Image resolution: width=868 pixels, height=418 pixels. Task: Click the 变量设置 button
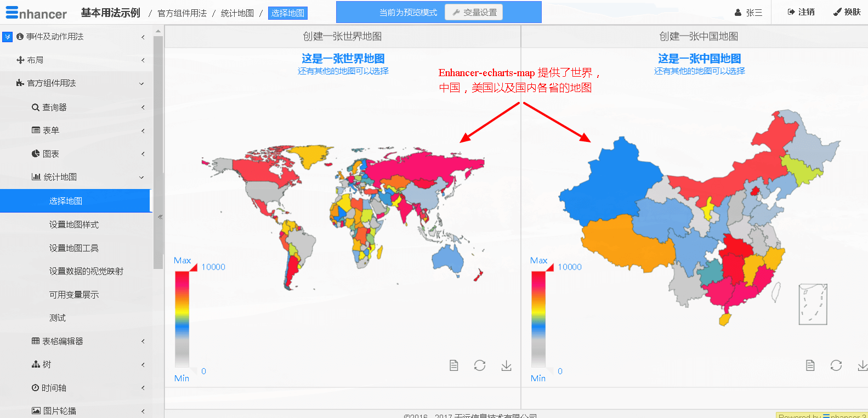coord(474,13)
